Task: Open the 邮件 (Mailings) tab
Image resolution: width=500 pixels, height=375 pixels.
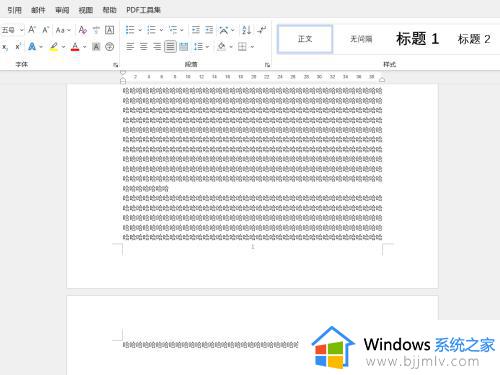Action: 38,10
